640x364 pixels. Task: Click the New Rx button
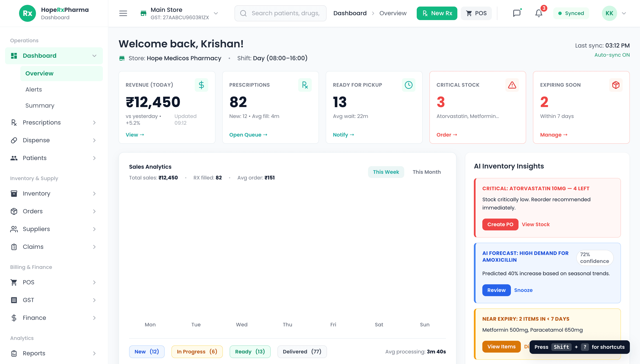pyautogui.click(x=437, y=13)
